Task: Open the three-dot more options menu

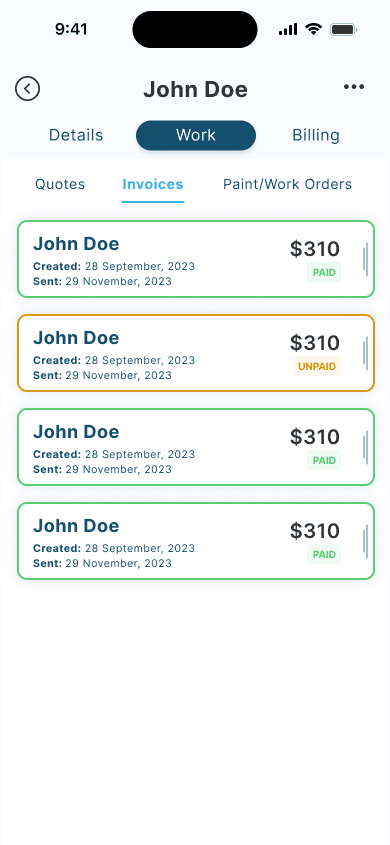Action: click(x=354, y=87)
